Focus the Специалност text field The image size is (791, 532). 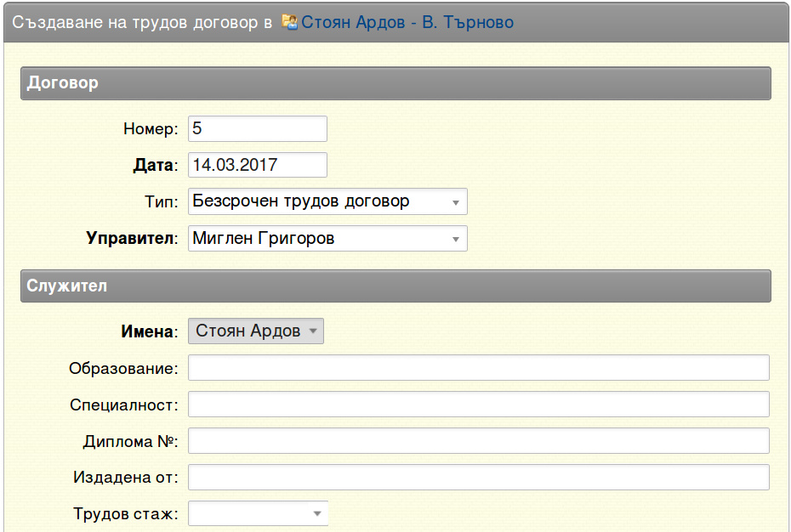[478, 404]
